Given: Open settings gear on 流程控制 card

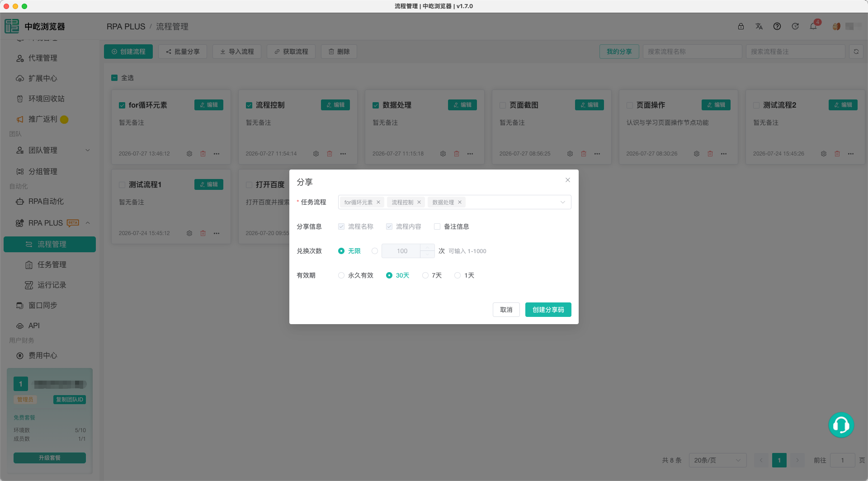Looking at the screenshot, I should [x=316, y=154].
